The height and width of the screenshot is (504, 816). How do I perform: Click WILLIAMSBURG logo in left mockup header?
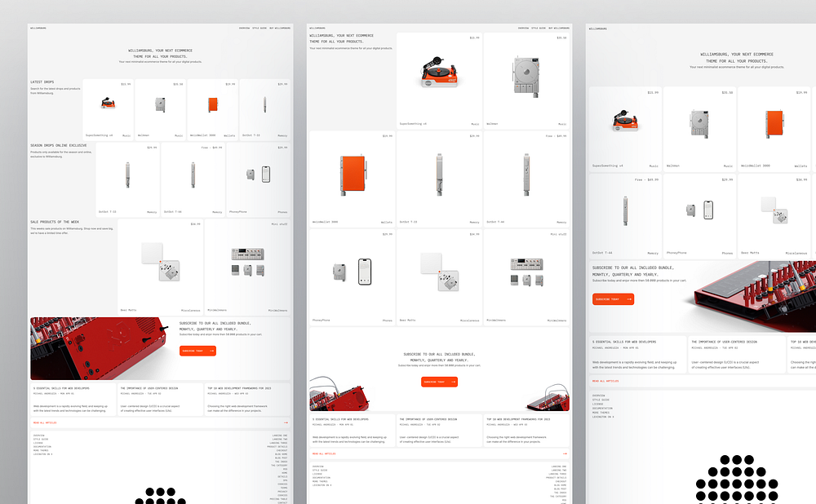click(38, 28)
